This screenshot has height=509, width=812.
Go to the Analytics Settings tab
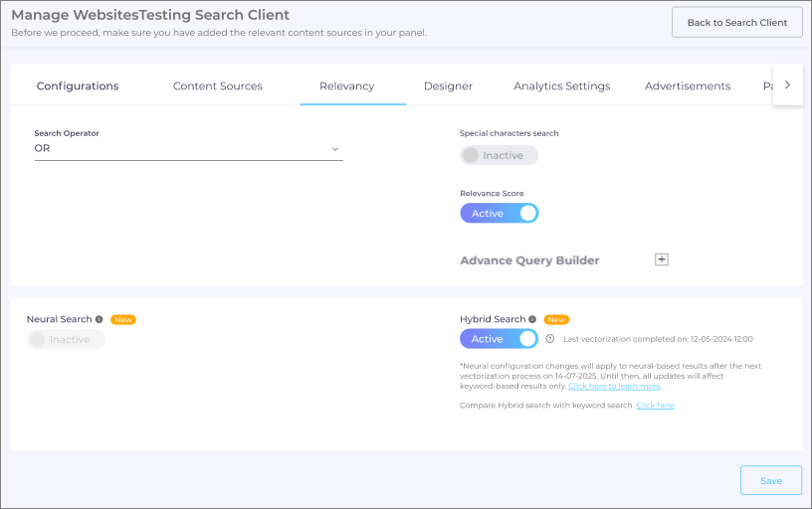coord(562,85)
